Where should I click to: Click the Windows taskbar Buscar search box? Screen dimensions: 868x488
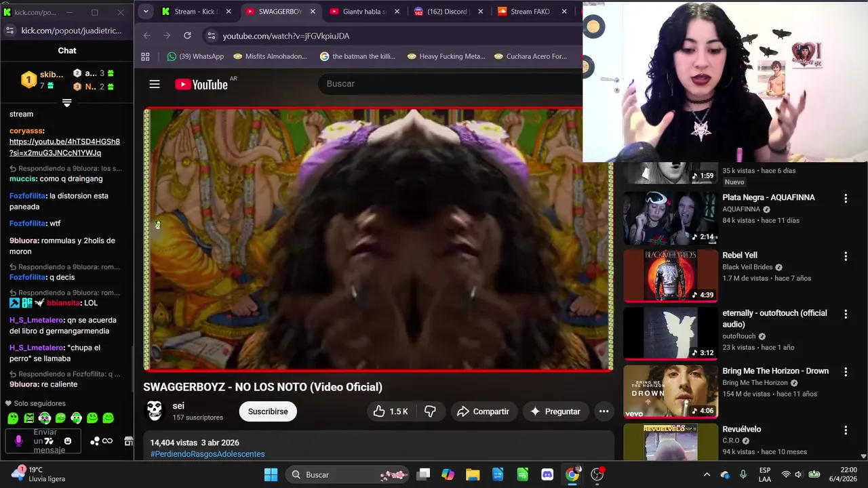click(x=346, y=474)
